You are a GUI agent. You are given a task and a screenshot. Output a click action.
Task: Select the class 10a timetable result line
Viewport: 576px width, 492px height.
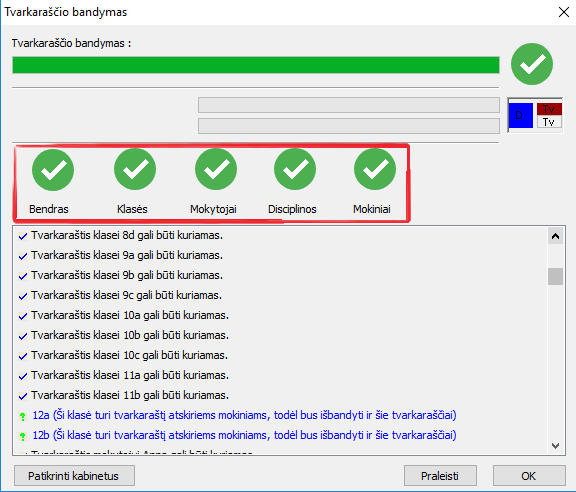130,315
